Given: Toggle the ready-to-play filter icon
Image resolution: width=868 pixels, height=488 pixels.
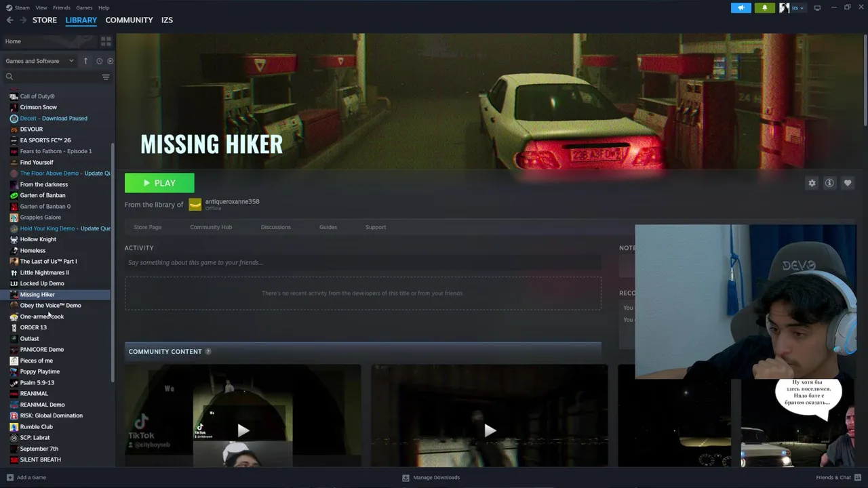Looking at the screenshot, I should [x=110, y=61].
